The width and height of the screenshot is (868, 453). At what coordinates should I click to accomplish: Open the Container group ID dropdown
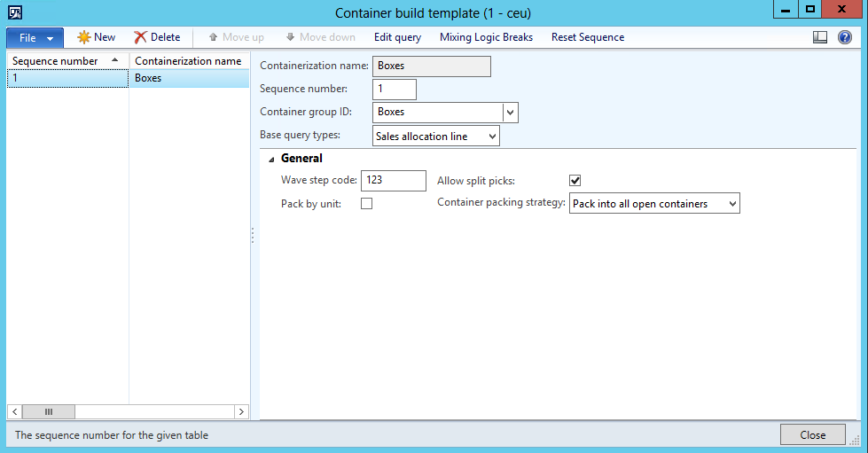(510, 113)
